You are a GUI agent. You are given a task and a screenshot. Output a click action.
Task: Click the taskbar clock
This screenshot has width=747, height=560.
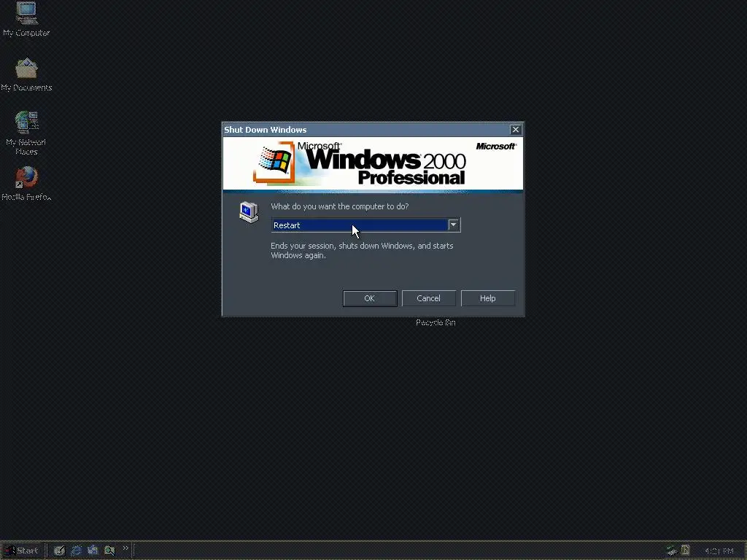719,551
